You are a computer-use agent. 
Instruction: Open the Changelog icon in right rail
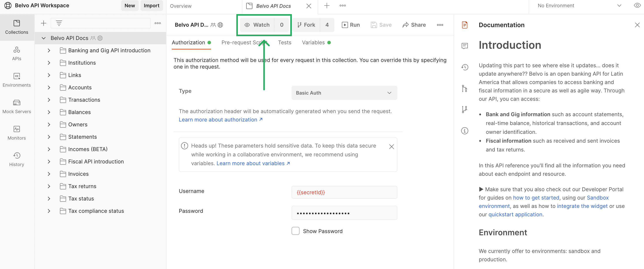tap(464, 67)
